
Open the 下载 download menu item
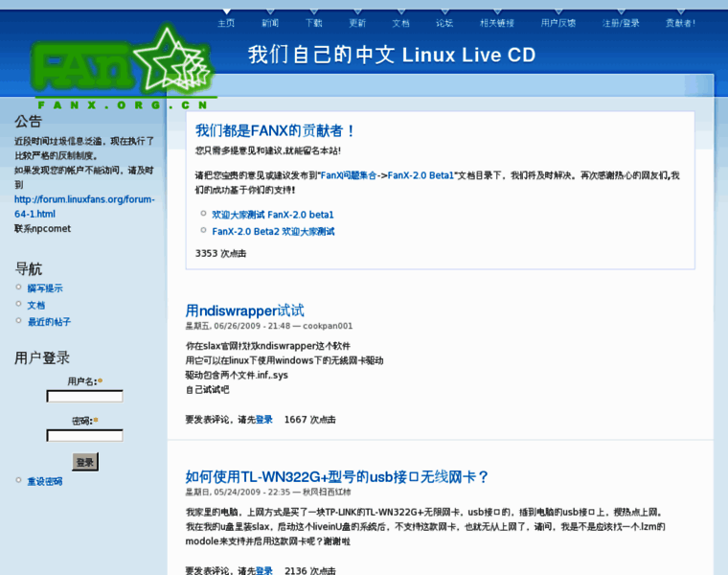click(x=314, y=23)
